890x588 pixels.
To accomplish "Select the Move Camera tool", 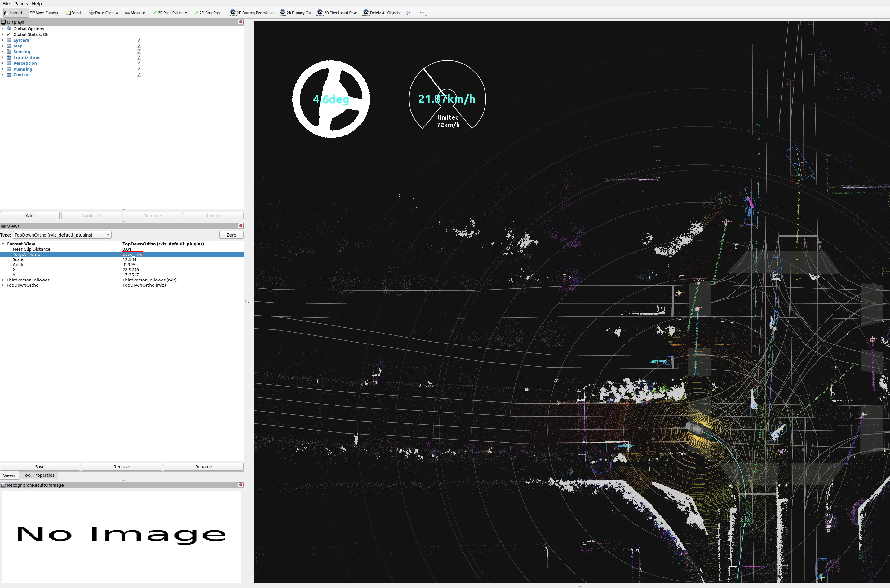I will point(44,13).
